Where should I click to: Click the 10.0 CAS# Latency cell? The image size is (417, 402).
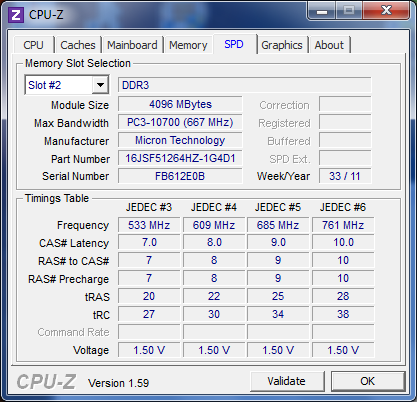click(343, 242)
